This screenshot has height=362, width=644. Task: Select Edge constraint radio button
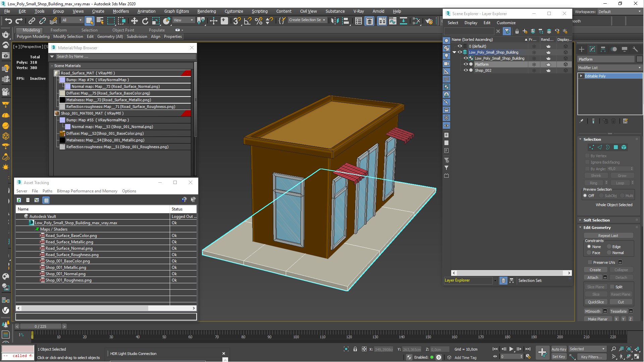tap(609, 247)
